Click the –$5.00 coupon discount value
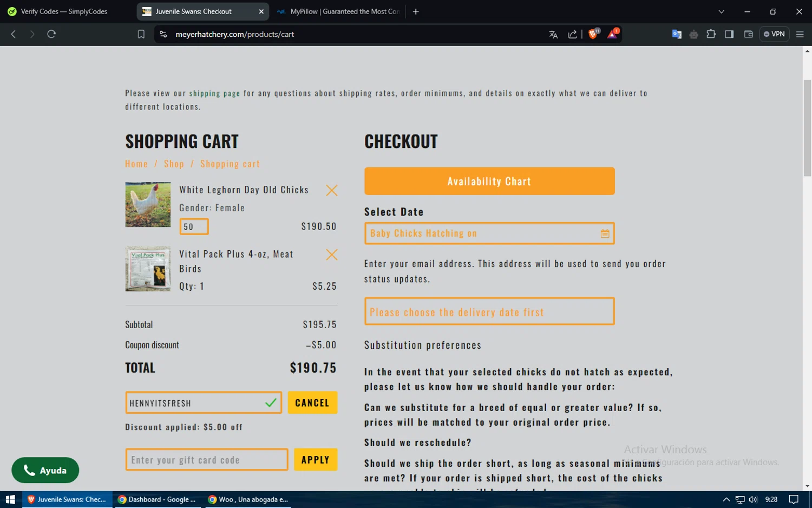The width and height of the screenshot is (812, 508). [321, 344]
